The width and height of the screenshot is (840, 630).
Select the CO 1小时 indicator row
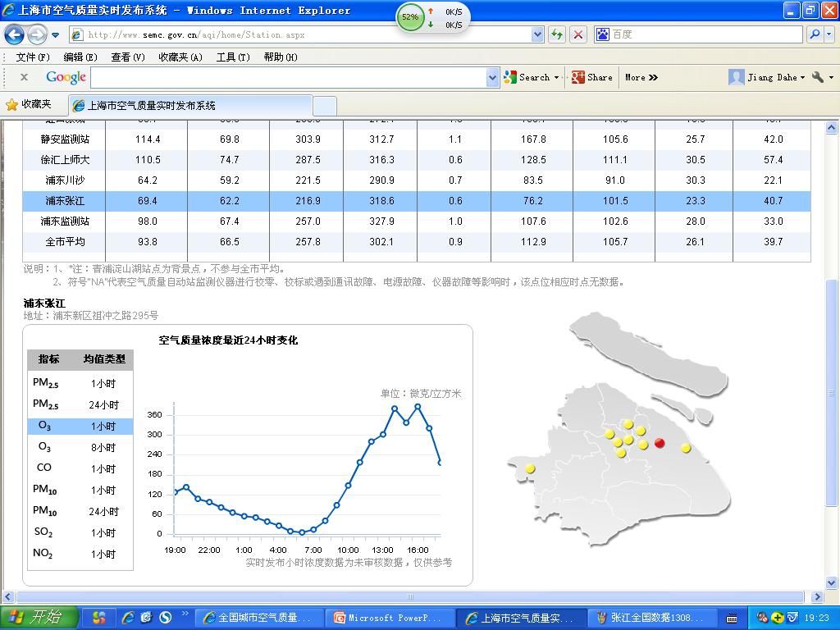[x=80, y=468]
